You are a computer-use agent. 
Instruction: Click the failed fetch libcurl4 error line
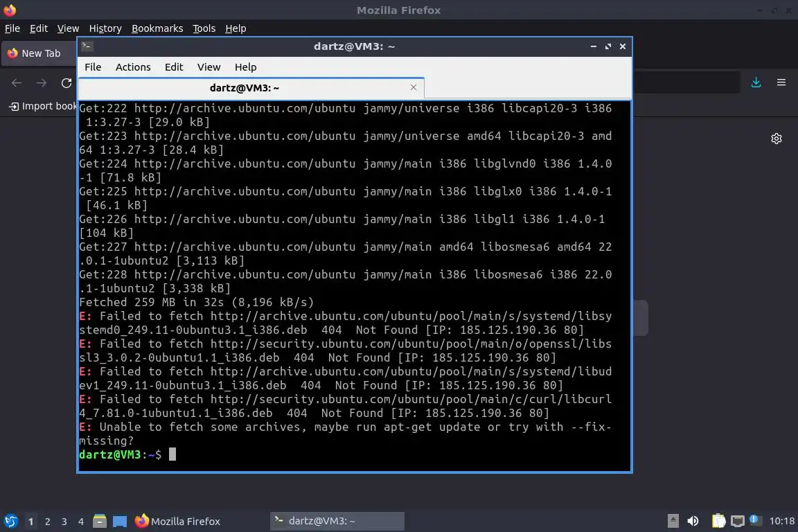click(x=346, y=406)
